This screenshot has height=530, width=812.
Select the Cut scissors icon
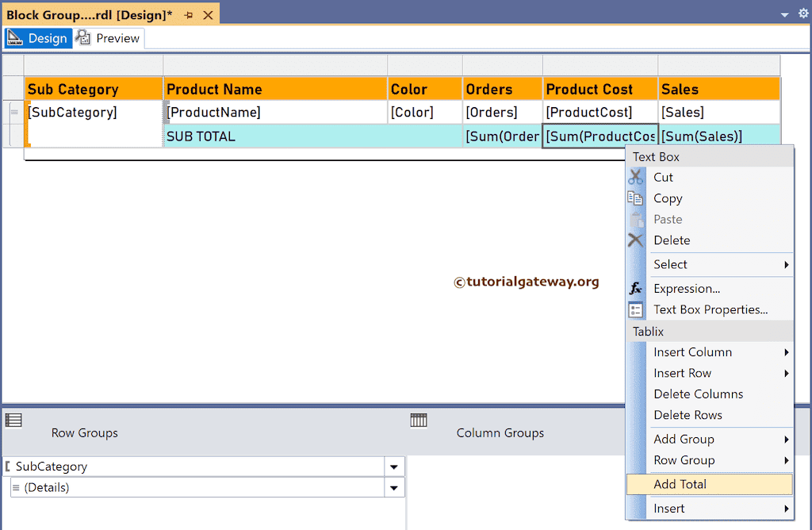click(635, 177)
